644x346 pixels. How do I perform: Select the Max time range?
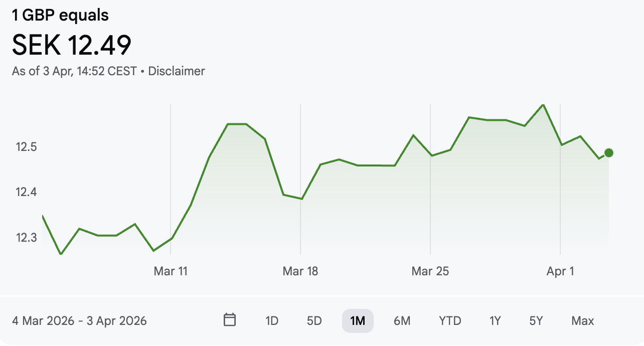click(x=582, y=321)
